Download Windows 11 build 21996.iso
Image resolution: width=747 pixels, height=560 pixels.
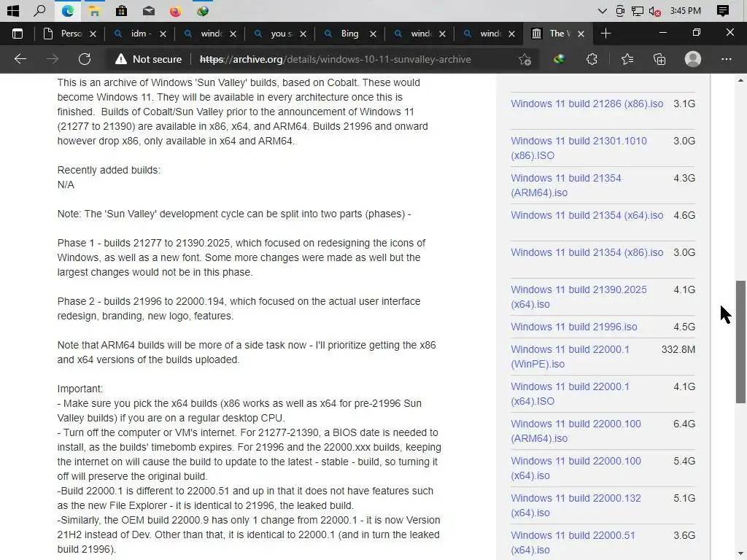tap(574, 327)
